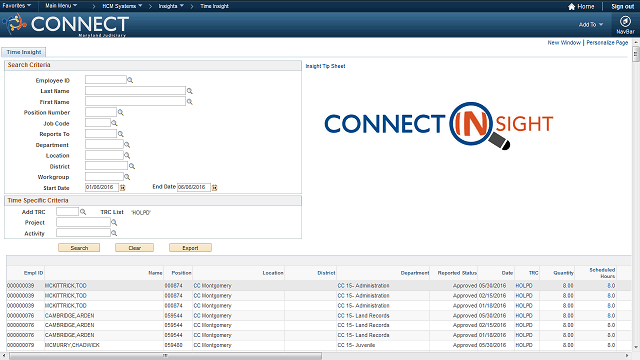Expand the Main Menu dropdown

tap(61, 6)
